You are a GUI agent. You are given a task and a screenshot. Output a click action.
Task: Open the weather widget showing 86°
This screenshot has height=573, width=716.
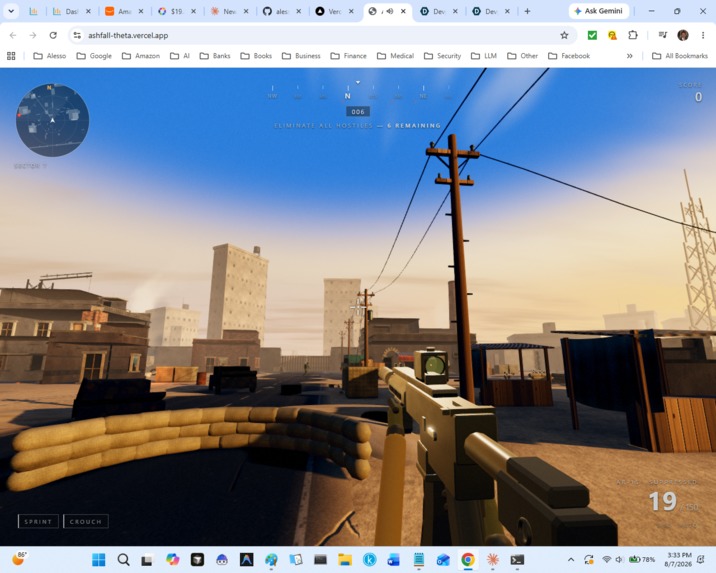(19, 559)
